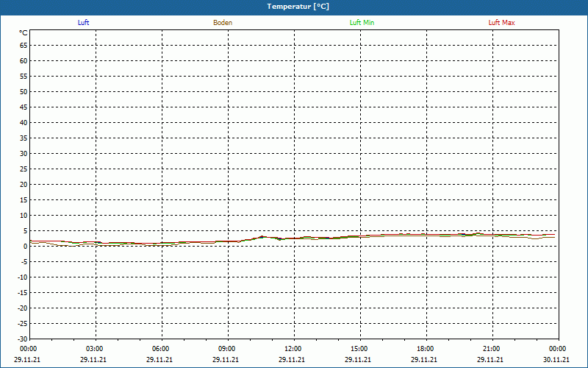Click the '50' y-axis value

[x=24, y=91]
